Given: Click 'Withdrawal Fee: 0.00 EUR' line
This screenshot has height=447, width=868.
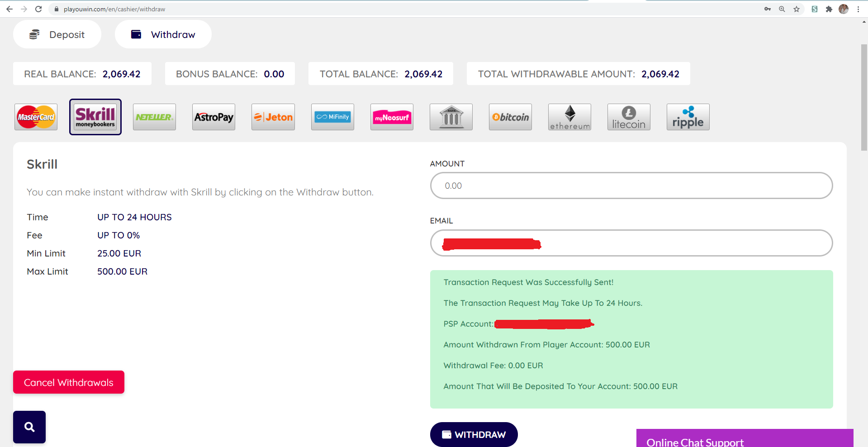Looking at the screenshot, I should pyautogui.click(x=493, y=366).
